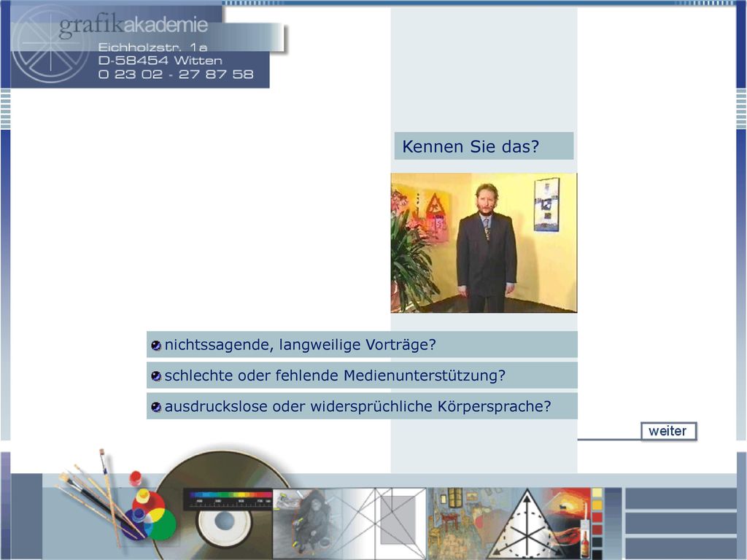Click the grafikakademie logo text
Screen dimensions: 747x560
pos(134,26)
